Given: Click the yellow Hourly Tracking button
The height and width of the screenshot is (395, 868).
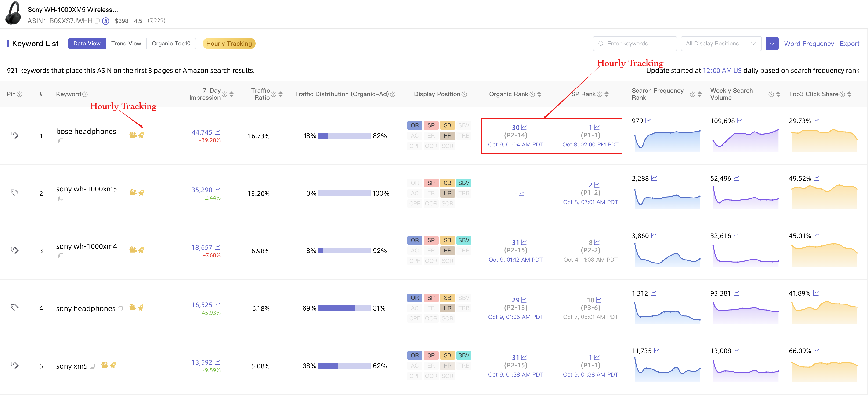Looking at the screenshot, I should click(x=229, y=43).
